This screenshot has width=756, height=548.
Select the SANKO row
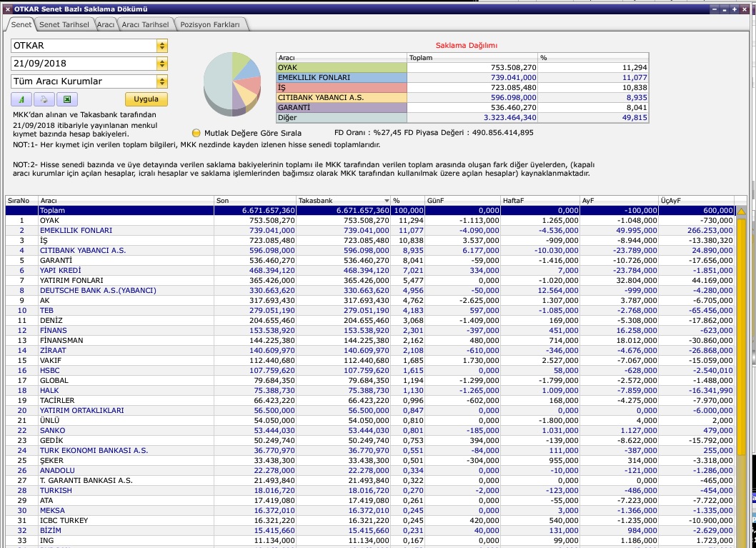tap(370, 430)
